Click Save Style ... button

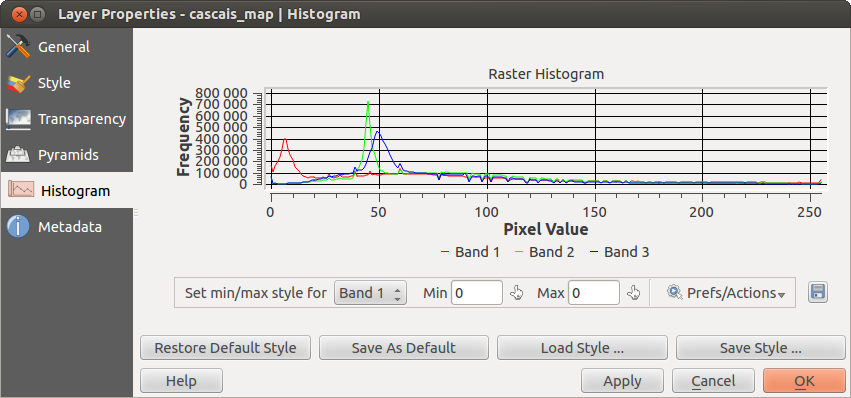coord(760,348)
